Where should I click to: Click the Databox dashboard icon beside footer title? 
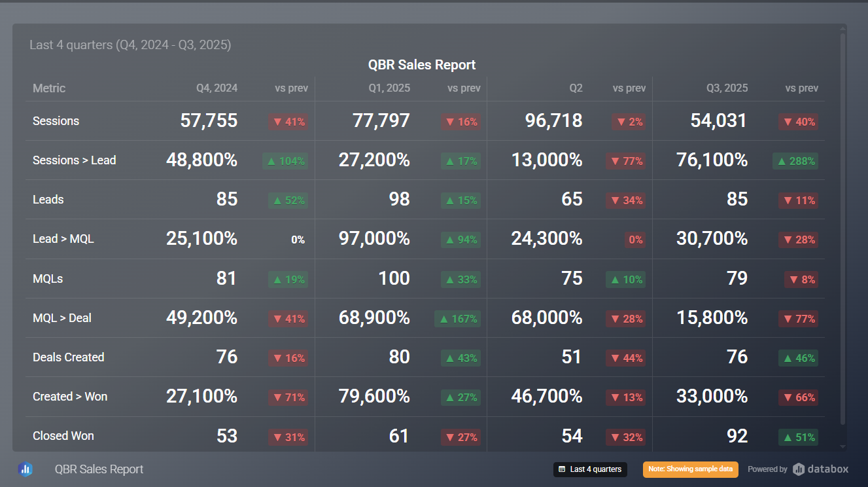click(x=26, y=469)
